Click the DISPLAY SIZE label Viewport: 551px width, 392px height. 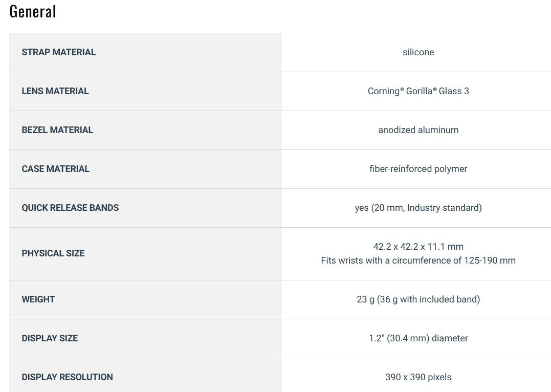pyautogui.click(x=50, y=338)
